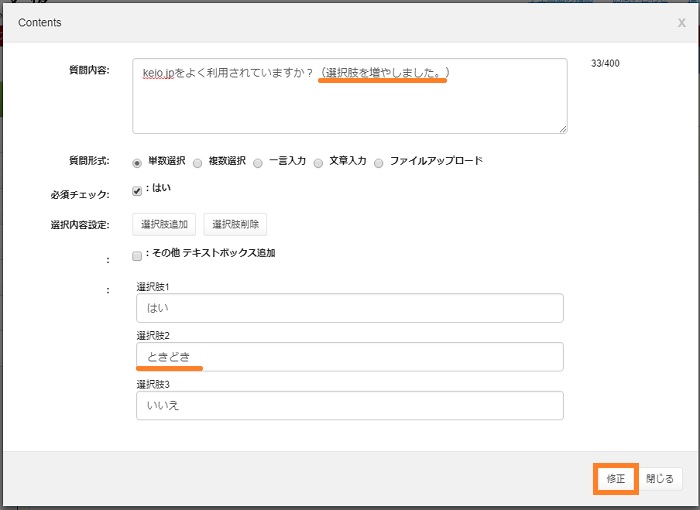Viewport: 700px width, 510px height.
Task: Select the 選択肢3 field containing いいえ
Action: (x=349, y=405)
